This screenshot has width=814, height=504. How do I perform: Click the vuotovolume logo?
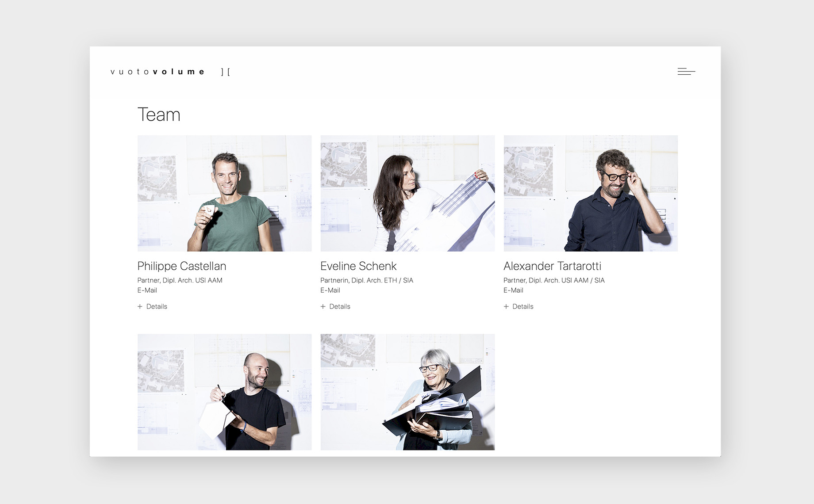pyautogui.click(x=157, y=72)
